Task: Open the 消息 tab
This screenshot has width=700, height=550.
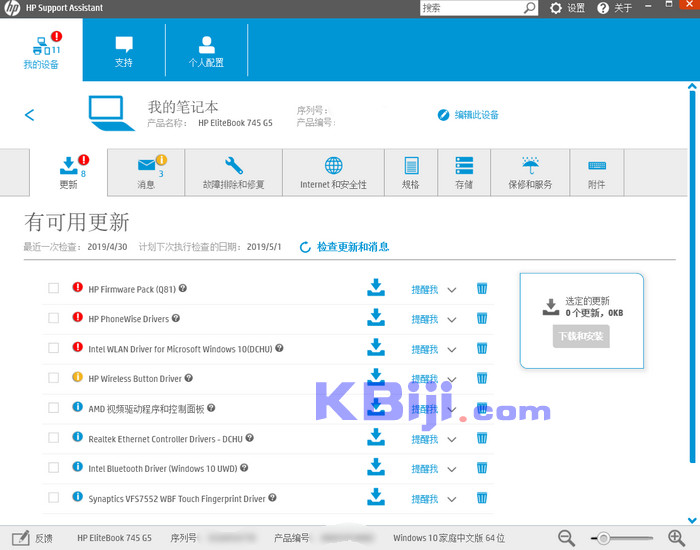Action: coord(146,172)
